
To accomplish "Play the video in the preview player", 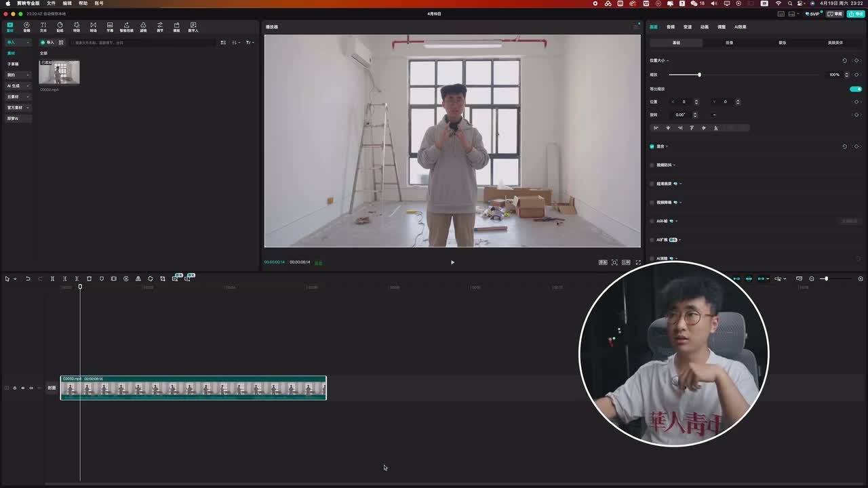I will tap(452, 262).
